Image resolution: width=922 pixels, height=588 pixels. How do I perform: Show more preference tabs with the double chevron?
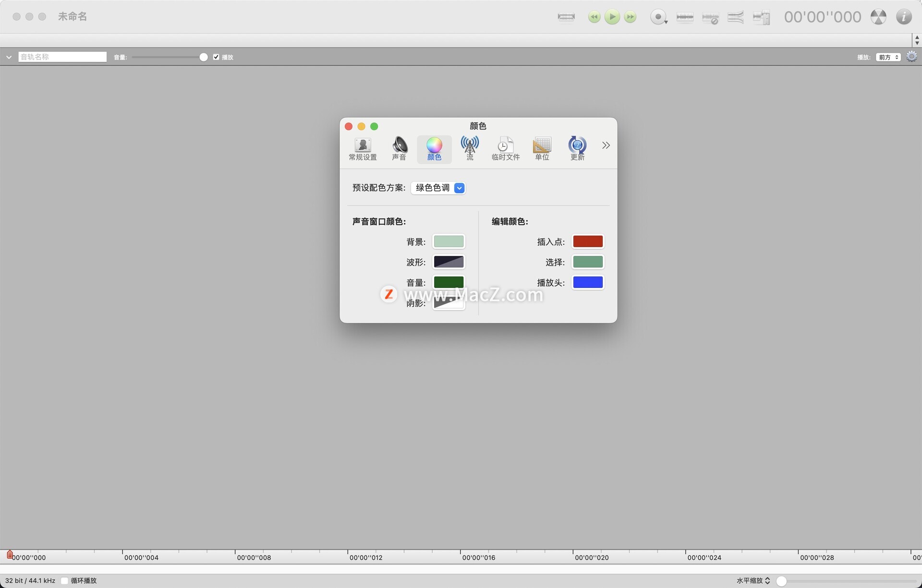click(x=606, y=145)
